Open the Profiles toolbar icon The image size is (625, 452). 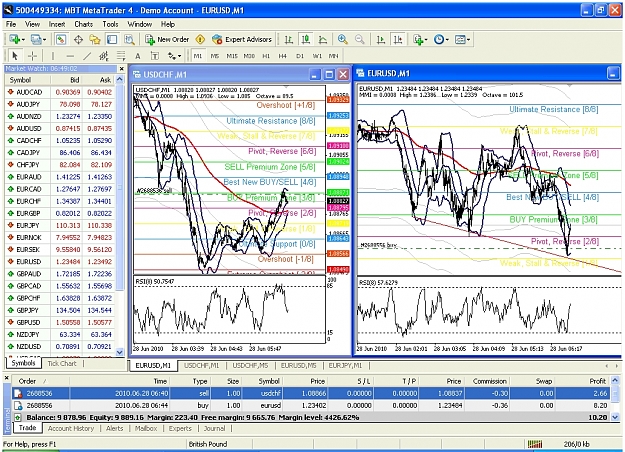(x=36, y=39)
